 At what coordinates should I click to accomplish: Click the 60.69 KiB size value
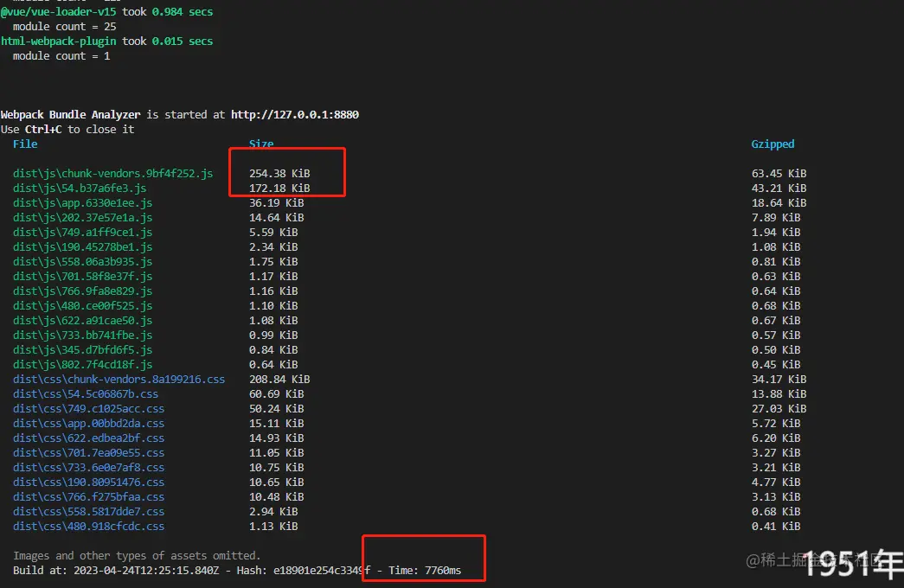coord(276,394)
